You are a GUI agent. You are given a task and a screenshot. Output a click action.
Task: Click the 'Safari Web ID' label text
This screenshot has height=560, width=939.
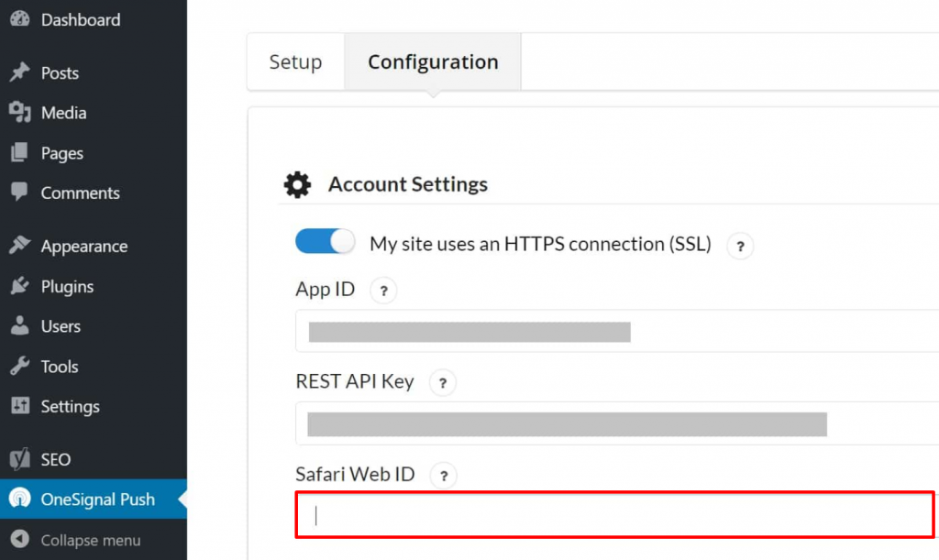coord(355,475)
